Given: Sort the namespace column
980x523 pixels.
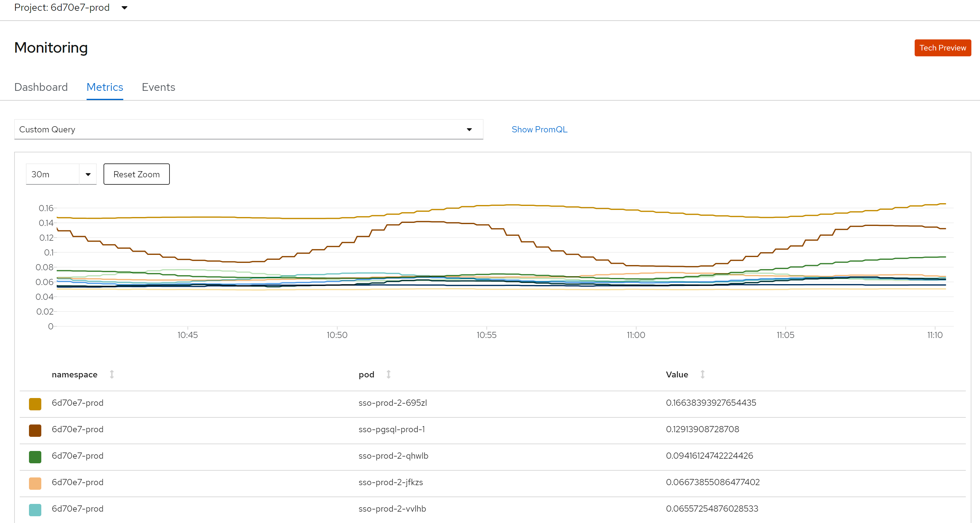Looking at the screenshot, I should [x=112, y=374].
